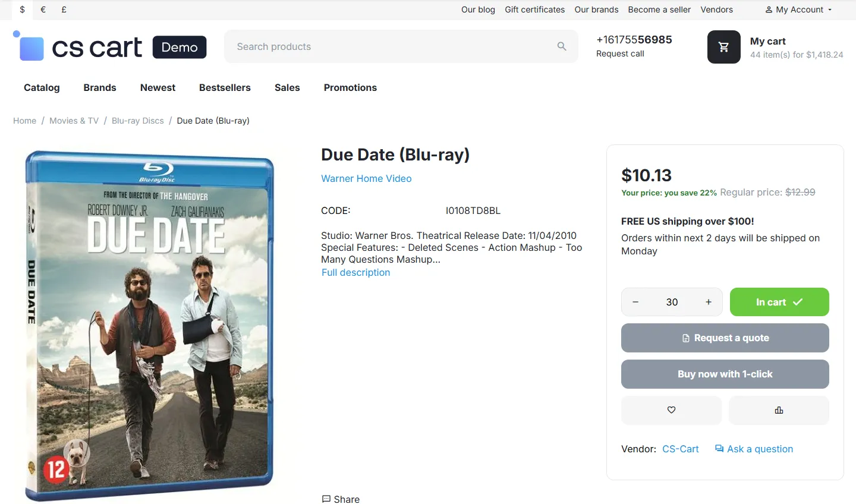Go to Movies & TV breadcrumb
This screenshot has height=504, width=856.
tap(74, 121)
